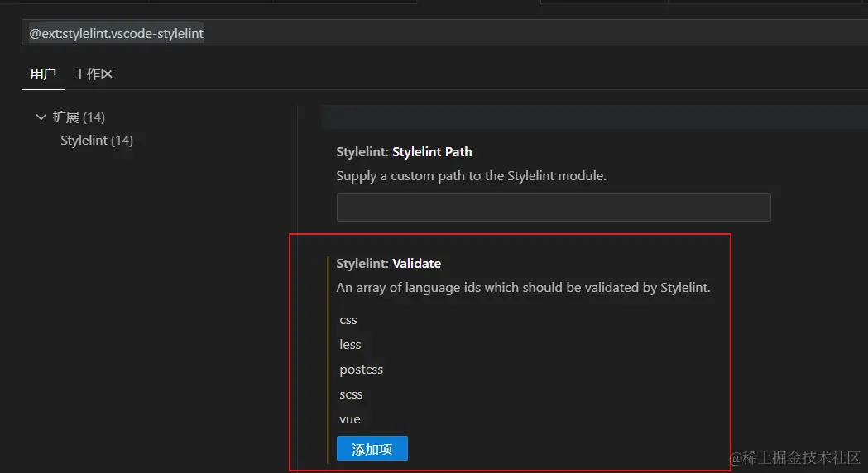Select the less language id item

click(350, 345)
